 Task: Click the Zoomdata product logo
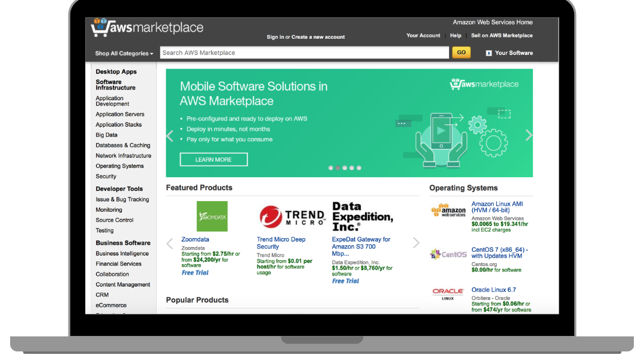point(212,217)
